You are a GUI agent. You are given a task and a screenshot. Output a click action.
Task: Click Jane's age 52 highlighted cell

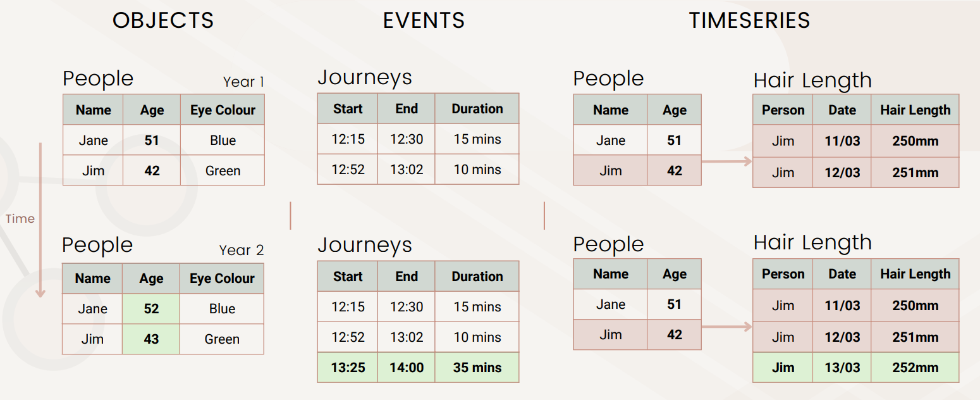click(151, 309)
